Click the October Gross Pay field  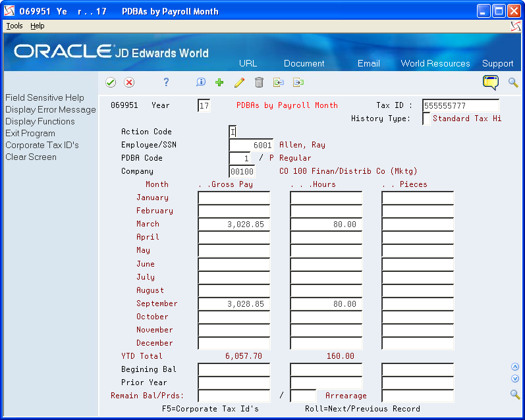point(234,317)
